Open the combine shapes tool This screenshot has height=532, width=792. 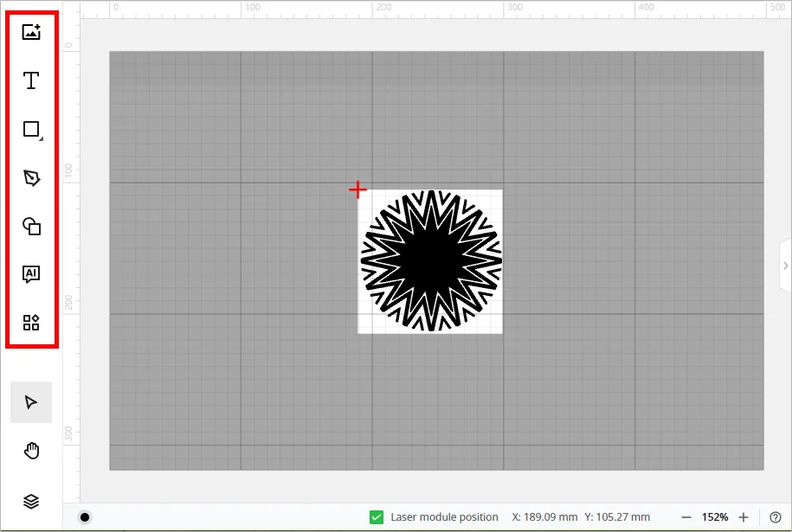31,226
